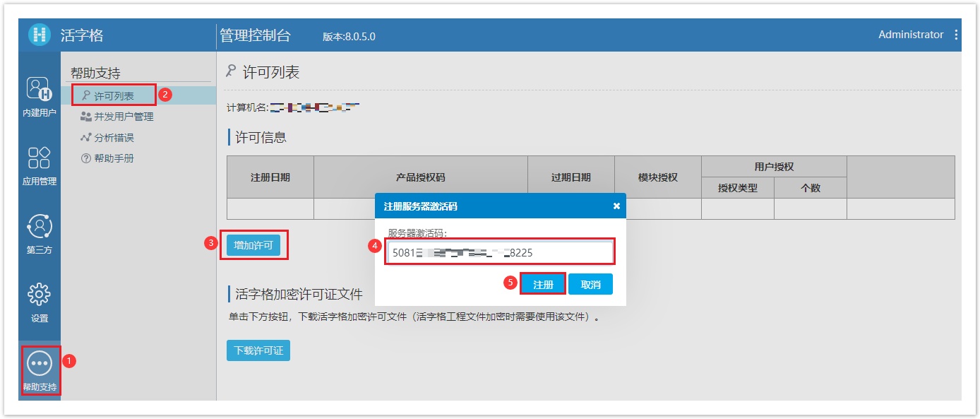Select 分析错误 in the help menu

pyautogui.click(x=107, y=138)
